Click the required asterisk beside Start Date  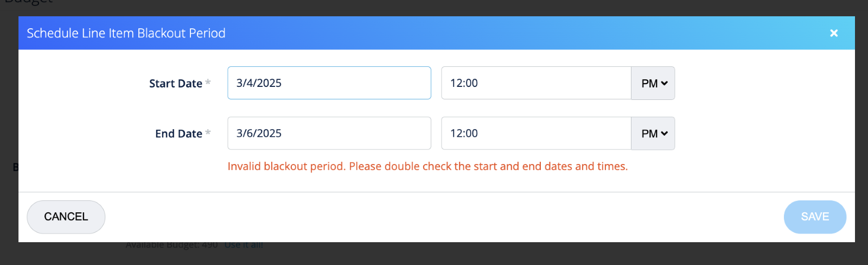pyautogui.click(x=208, y=83)
